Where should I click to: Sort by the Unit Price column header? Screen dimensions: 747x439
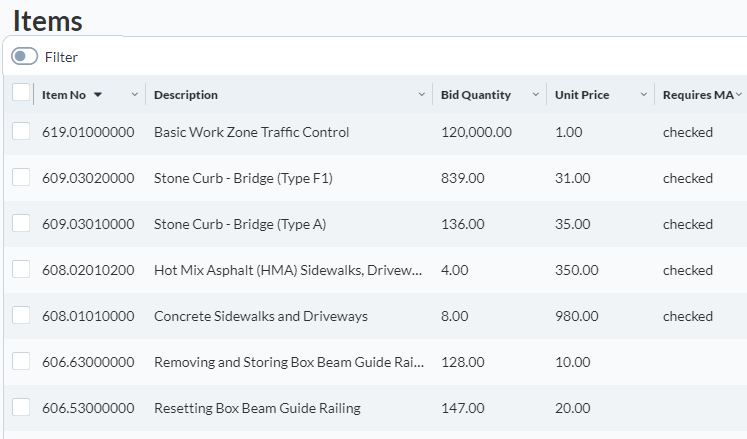582,95
